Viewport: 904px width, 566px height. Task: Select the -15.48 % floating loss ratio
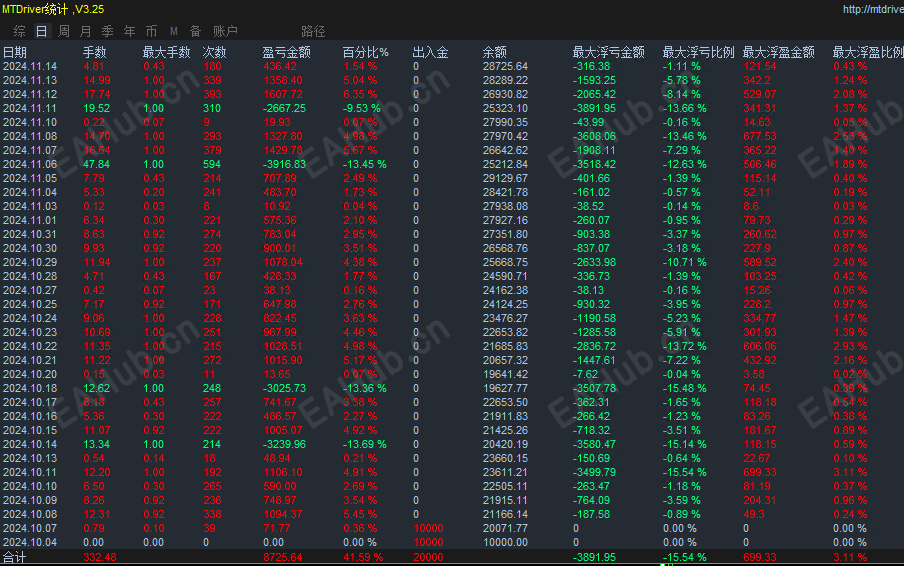pos(684,388)
